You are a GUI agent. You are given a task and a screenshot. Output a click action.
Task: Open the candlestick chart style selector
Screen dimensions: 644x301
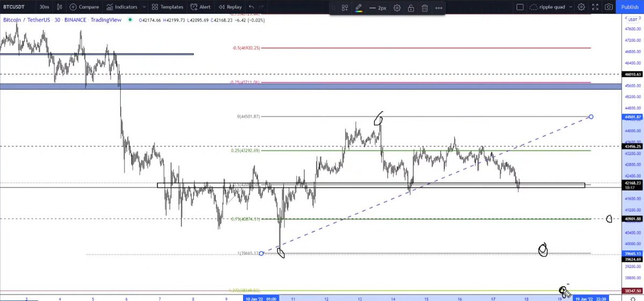[x=59, y=7]
